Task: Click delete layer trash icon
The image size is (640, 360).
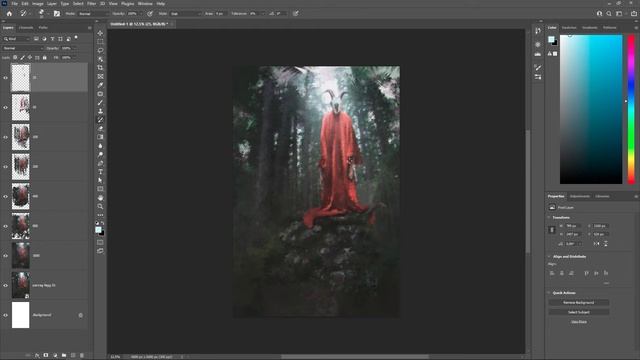Action: [82, 356]
